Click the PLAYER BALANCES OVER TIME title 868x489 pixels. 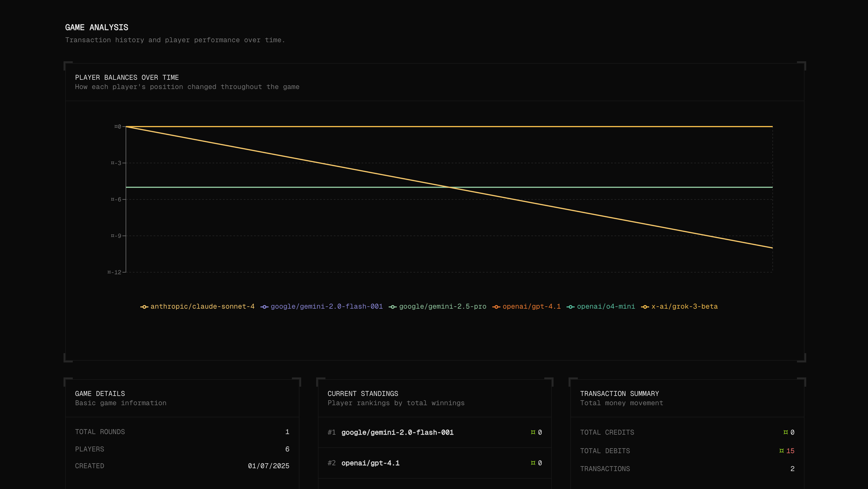(127, 77)
